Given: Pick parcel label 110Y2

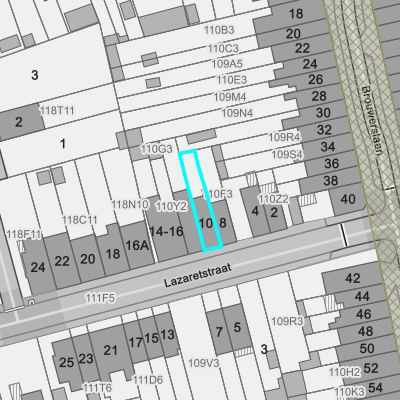Looking at the screenshot, I should click(171, 206).
